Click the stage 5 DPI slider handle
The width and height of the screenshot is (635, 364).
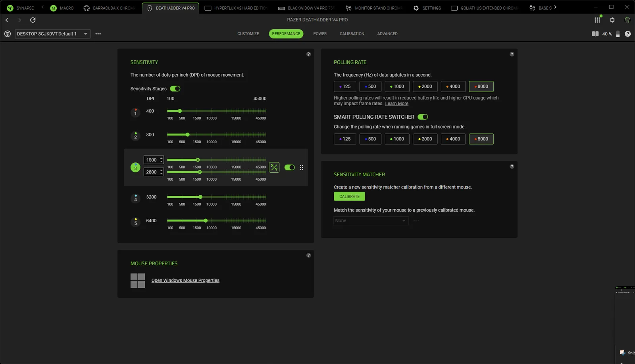206,221
